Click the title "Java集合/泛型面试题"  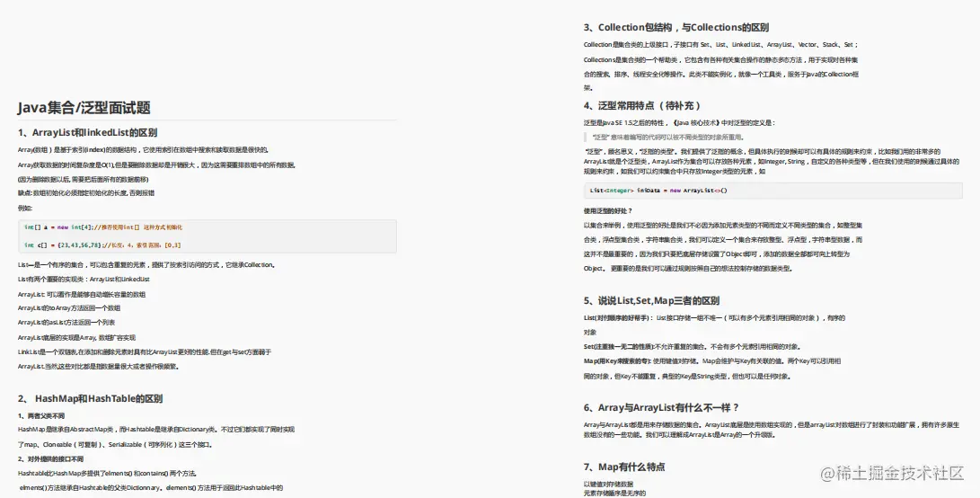tap(84, 108)
